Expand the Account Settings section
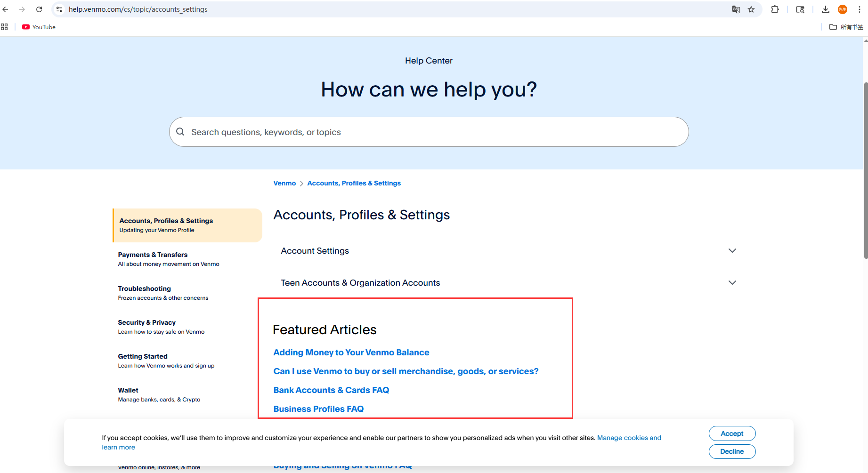The image size is (868, 473). (732, 251)
